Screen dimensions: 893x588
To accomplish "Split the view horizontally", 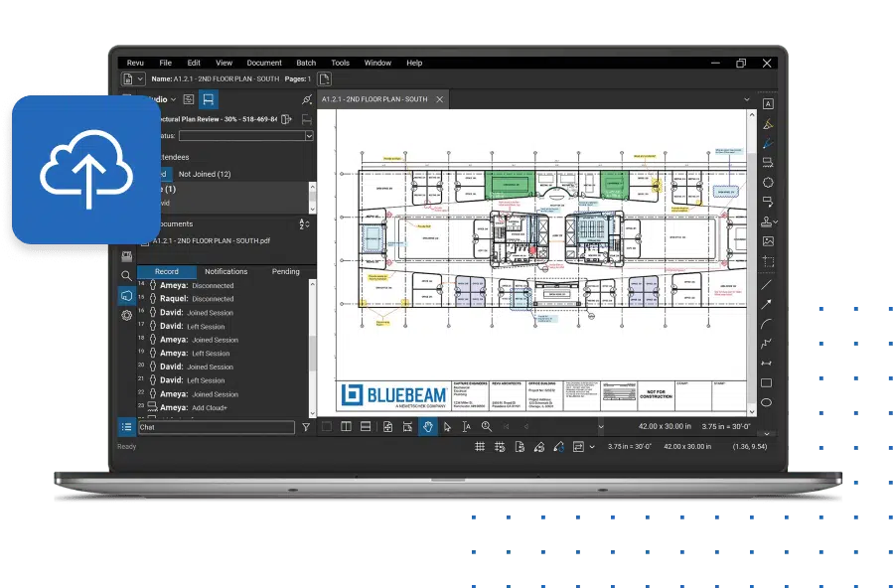I will [366, 426].
